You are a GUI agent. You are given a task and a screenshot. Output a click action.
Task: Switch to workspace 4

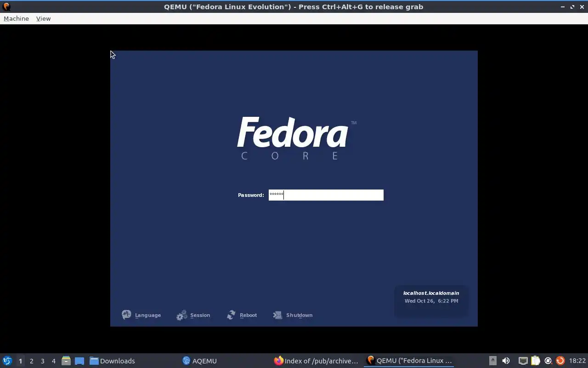pos(53,361)
